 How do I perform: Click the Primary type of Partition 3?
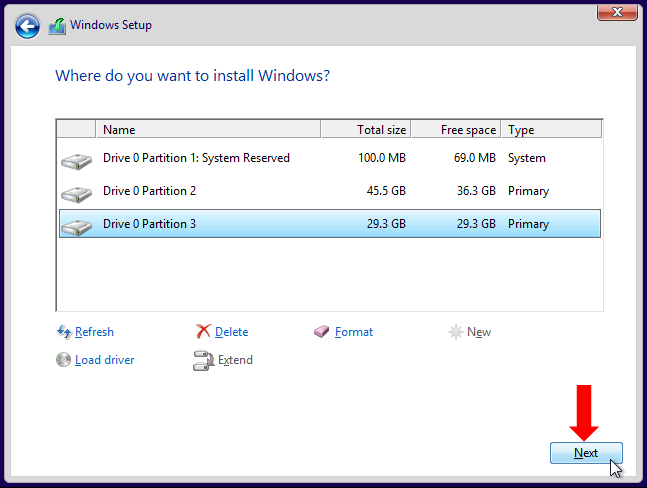tap(528, 224)
